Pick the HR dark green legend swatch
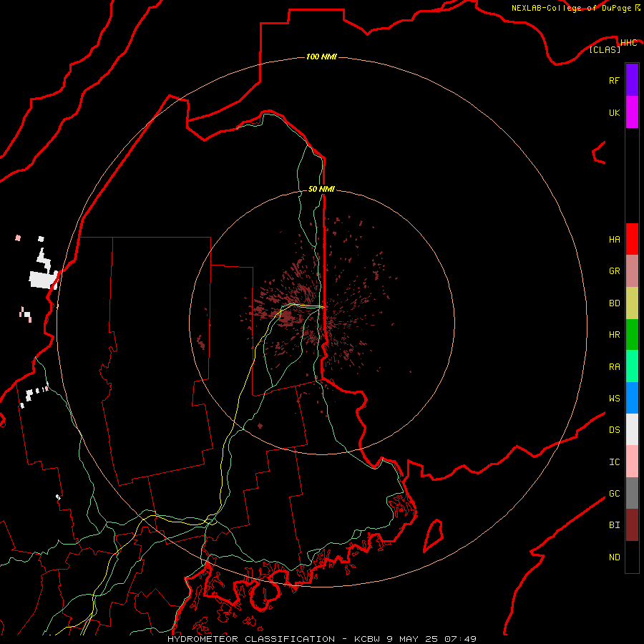Image resolution: width=644 pixels, height=644 pixels. tap(632, 335)
